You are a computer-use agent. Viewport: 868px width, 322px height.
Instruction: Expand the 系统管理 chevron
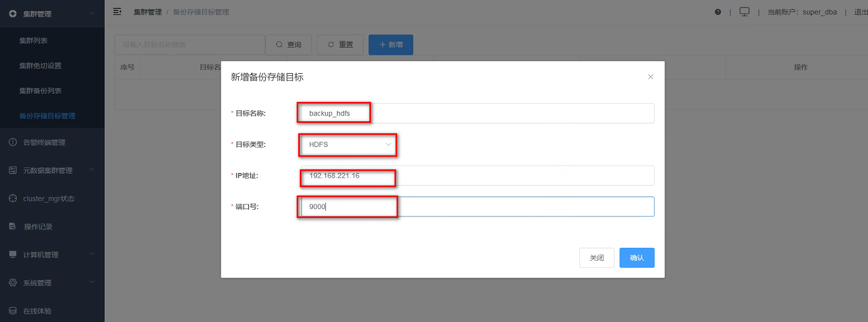coord(92,282)
